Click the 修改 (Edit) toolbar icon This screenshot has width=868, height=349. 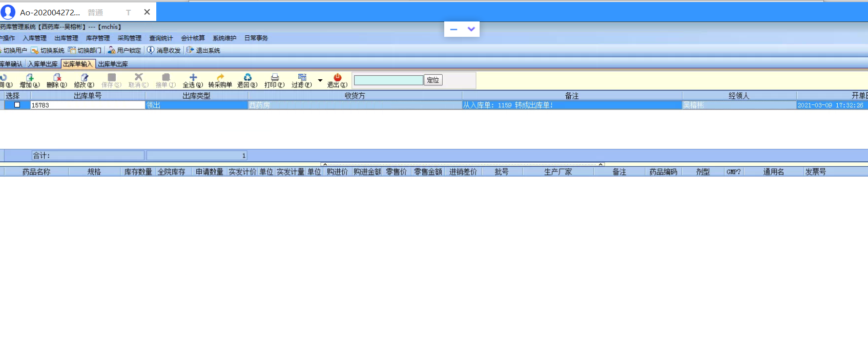pos(84,81)
